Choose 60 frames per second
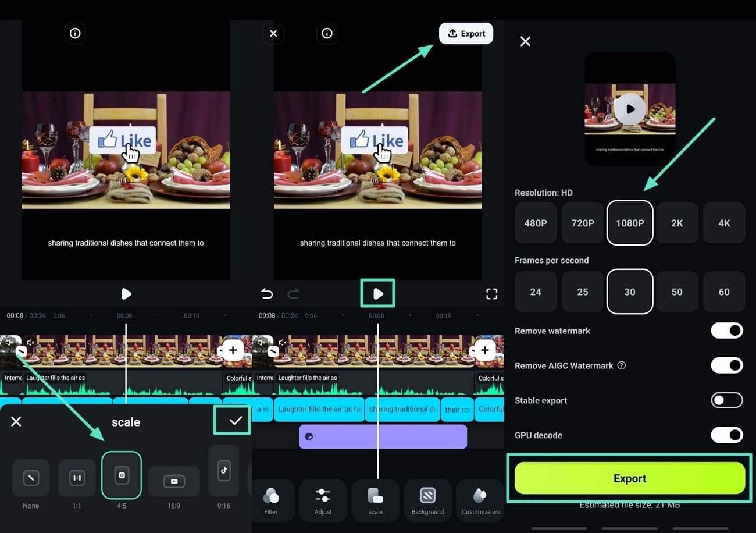The image size is (756, 533). click(x=724, y=292)
